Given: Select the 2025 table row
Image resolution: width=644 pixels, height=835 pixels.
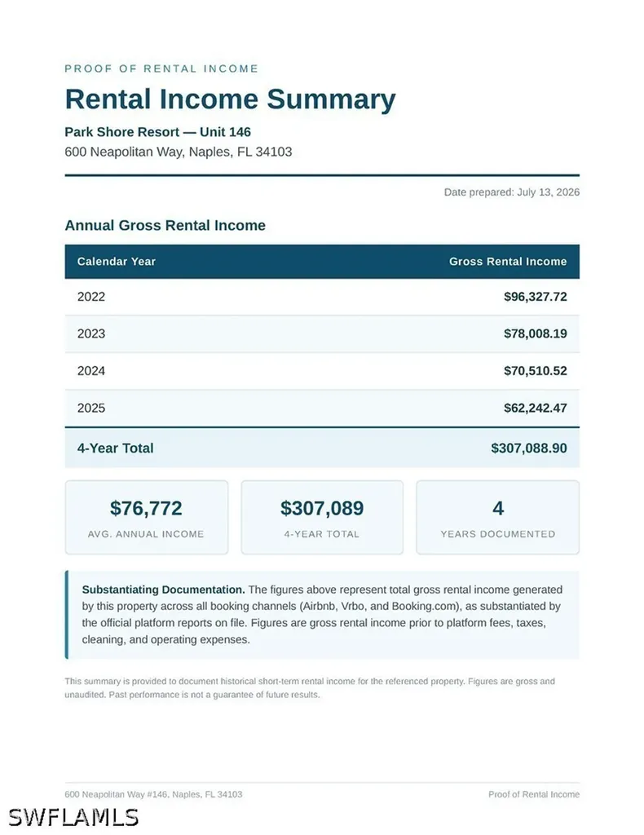Looking at the screenshot, I should point(322,408).
